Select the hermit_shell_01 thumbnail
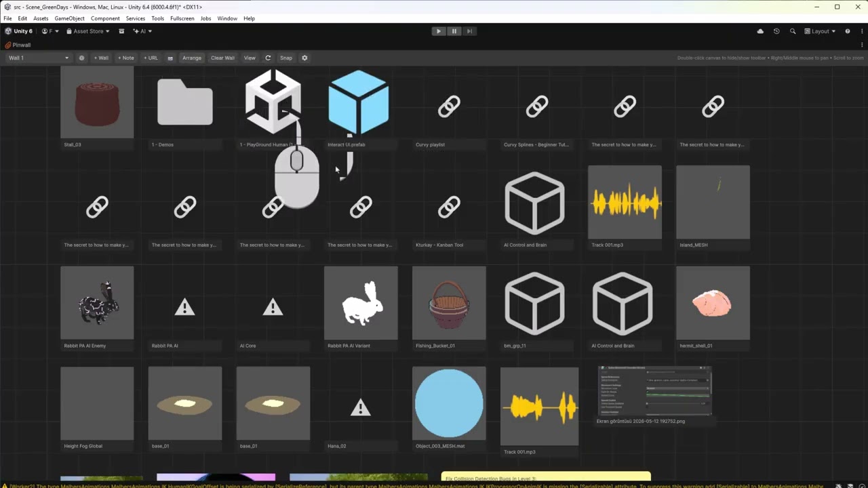The width and height of the screenshot is (868, 488). tap(713, 303)
